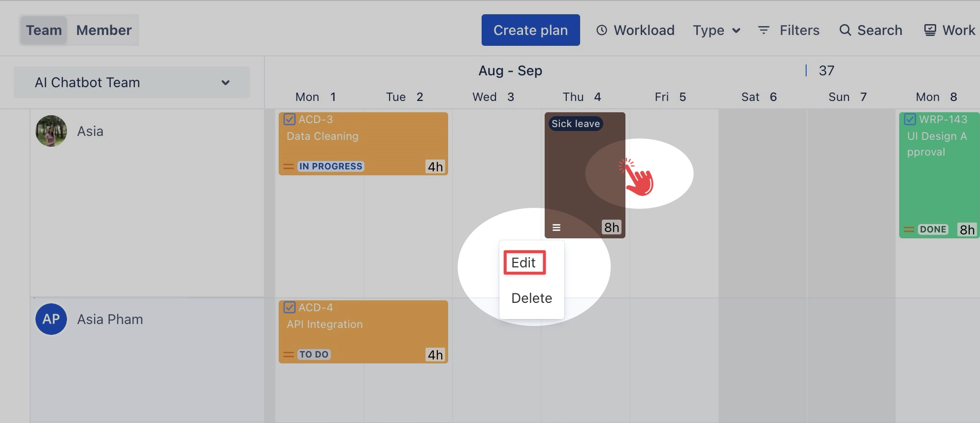
Task: Click the Sick leave menu lines icon
Action: (x=556, y=228)
